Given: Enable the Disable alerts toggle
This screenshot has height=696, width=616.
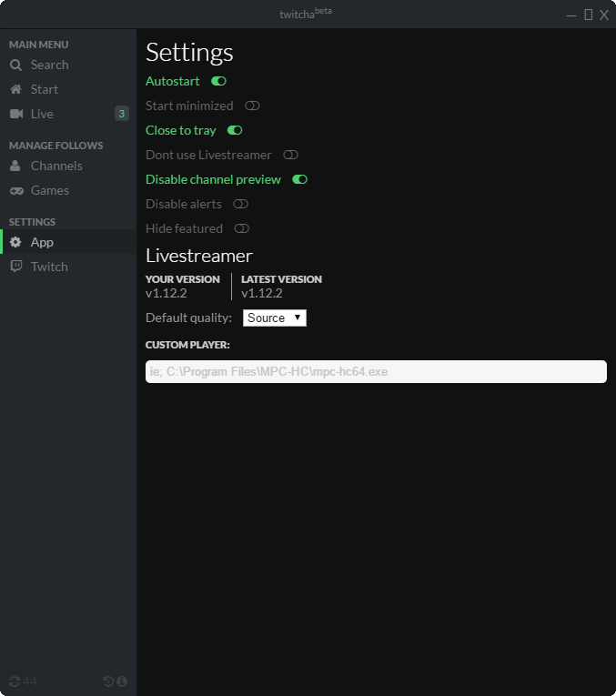Looking at the screenshot, I should pos(240,204).
